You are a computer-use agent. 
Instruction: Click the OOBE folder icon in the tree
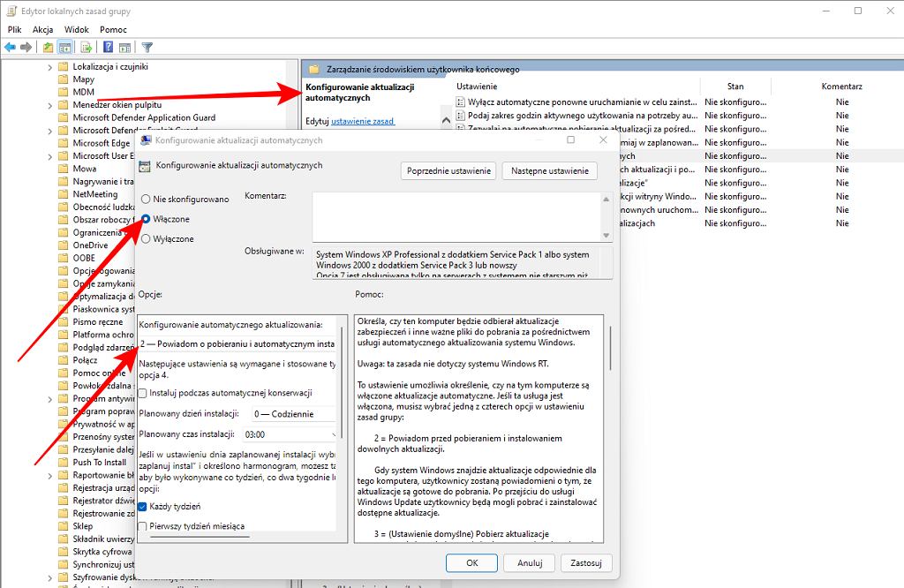64,258
